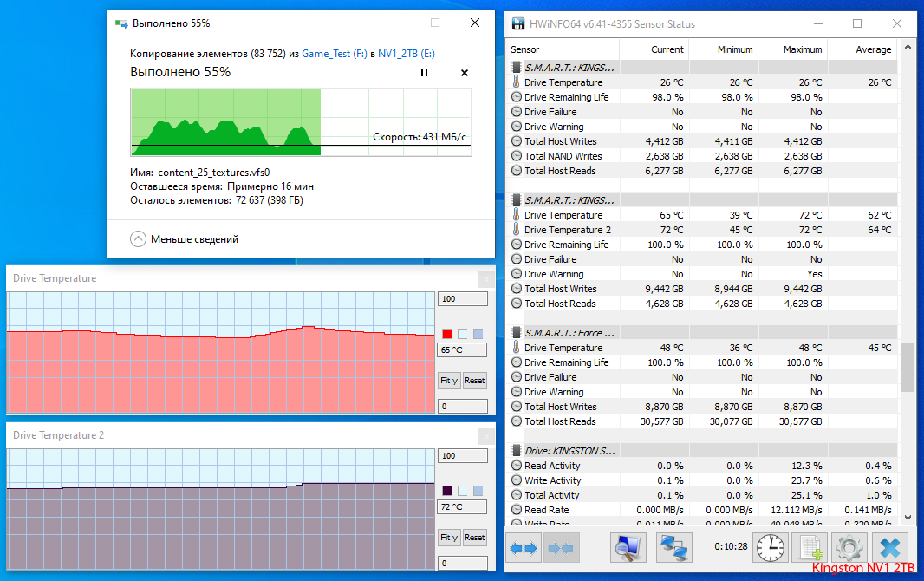The height and width of the screenshot is (581, 924).
Task: Click the icon beside Total NAND Writes
Action: point(517,156)
